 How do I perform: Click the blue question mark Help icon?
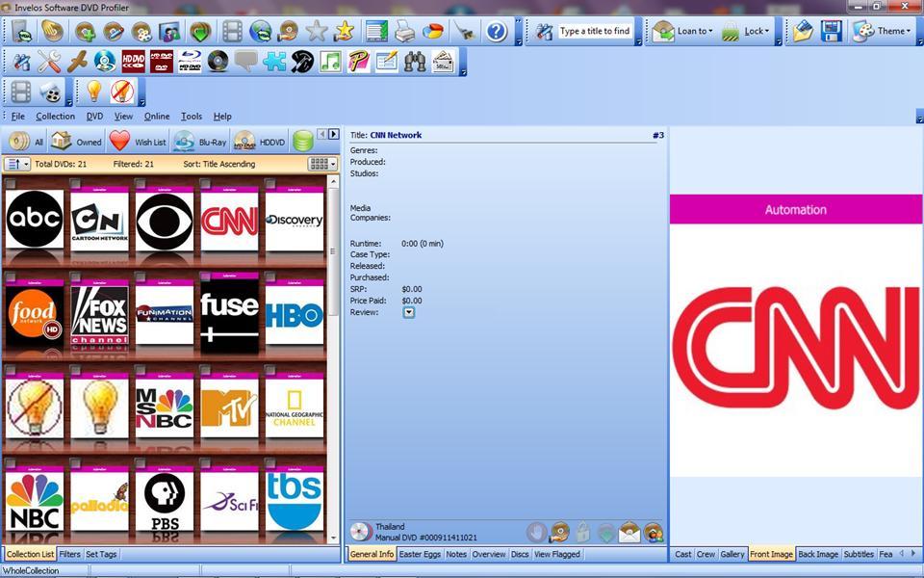[497, 31]
